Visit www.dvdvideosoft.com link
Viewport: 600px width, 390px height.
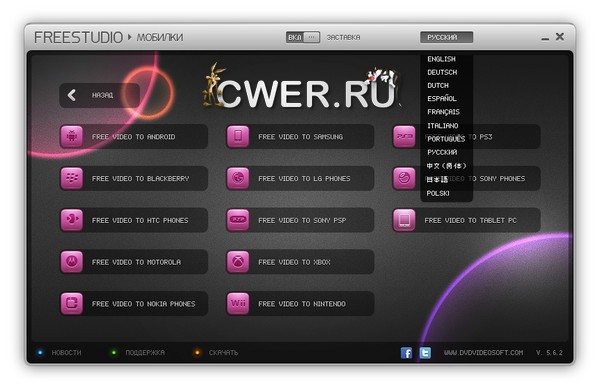(483, 352)
